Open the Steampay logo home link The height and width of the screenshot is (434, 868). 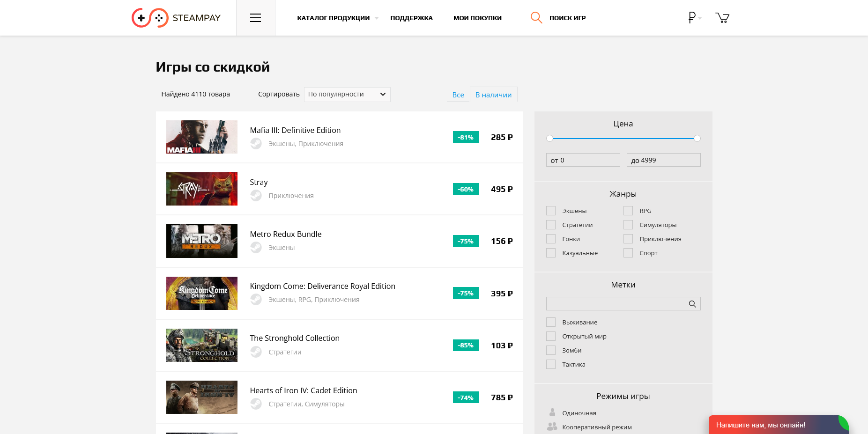point(176,18)
